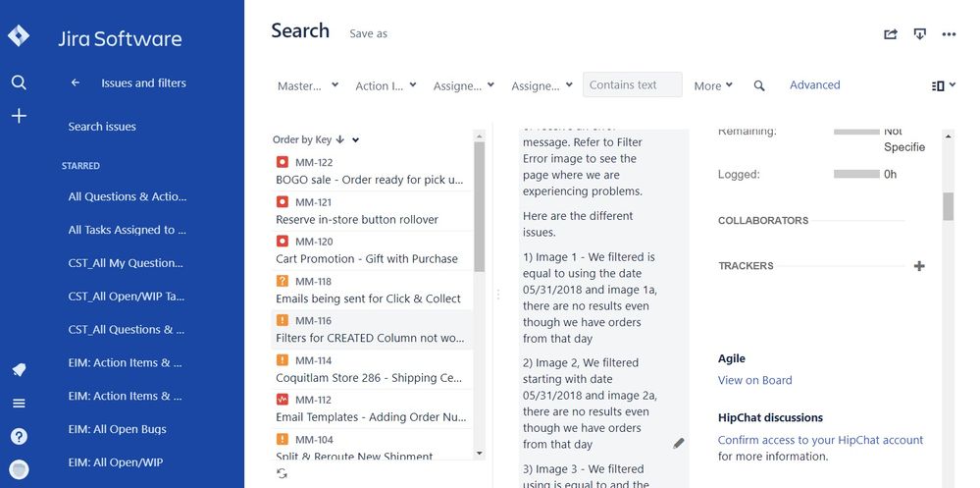Open the EIM: All Open Bugs filter
This screenshot has width=980, height=488.
pos(118,429)
